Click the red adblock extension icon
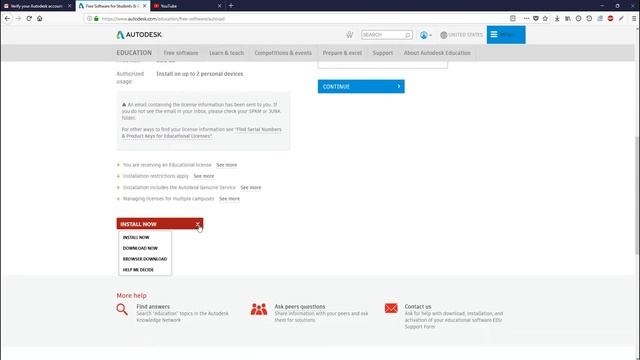The image size is (640, 360). (611, 18)
